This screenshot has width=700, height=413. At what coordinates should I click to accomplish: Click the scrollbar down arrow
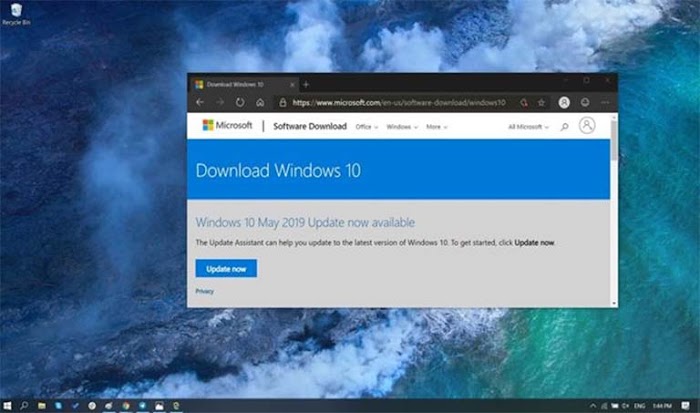coord(615,303)
